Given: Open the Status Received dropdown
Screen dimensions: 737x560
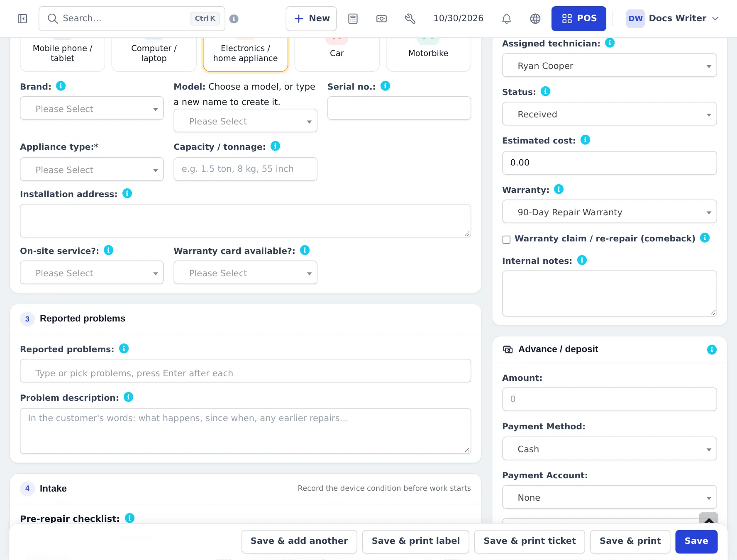Looking at the screenshot, I should (x=609, y=114).
